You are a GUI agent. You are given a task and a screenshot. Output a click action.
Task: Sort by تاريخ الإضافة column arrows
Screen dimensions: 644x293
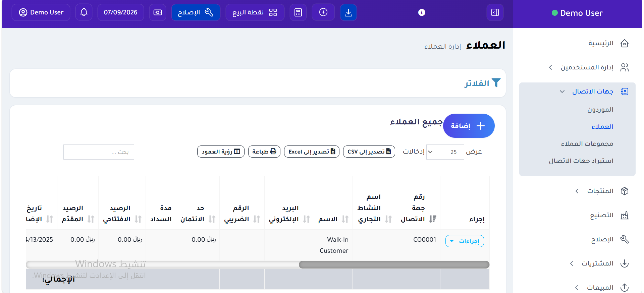point(50,219)
